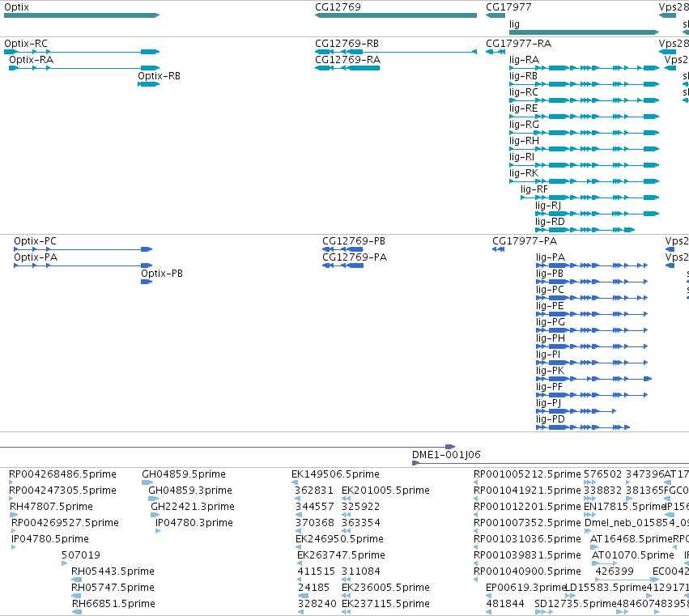Select the lig-PJ protein label

coord(548,403)
